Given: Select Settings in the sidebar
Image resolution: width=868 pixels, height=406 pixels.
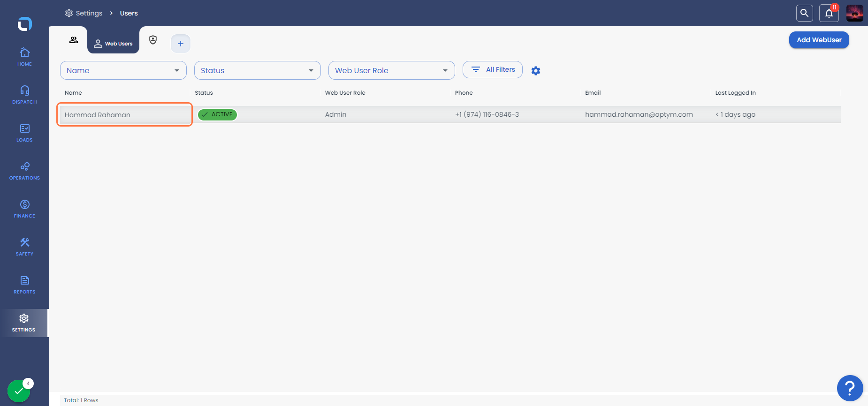Looking at the screenshot, I should click(24, 323).
